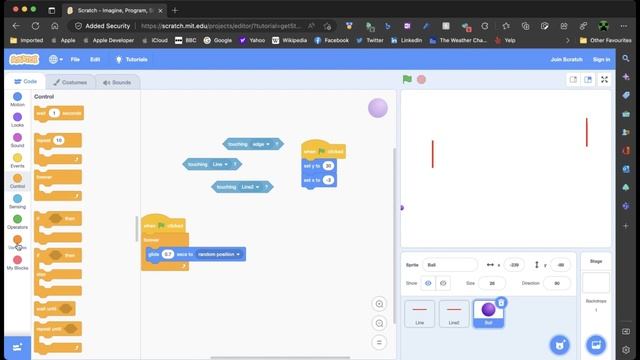640x360 pixels.
Task: Zoom in the code workspace
Action: click(379, 304)
